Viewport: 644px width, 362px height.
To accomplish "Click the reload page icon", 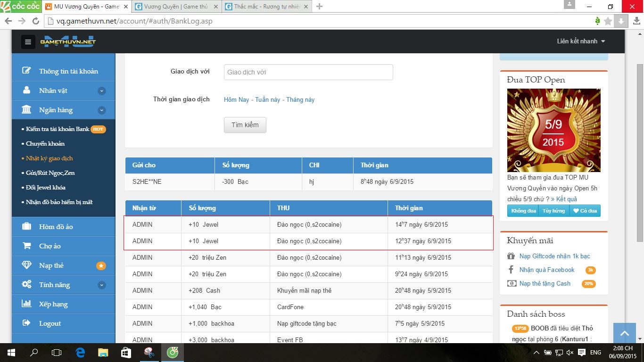I will (x=35, y=21).
